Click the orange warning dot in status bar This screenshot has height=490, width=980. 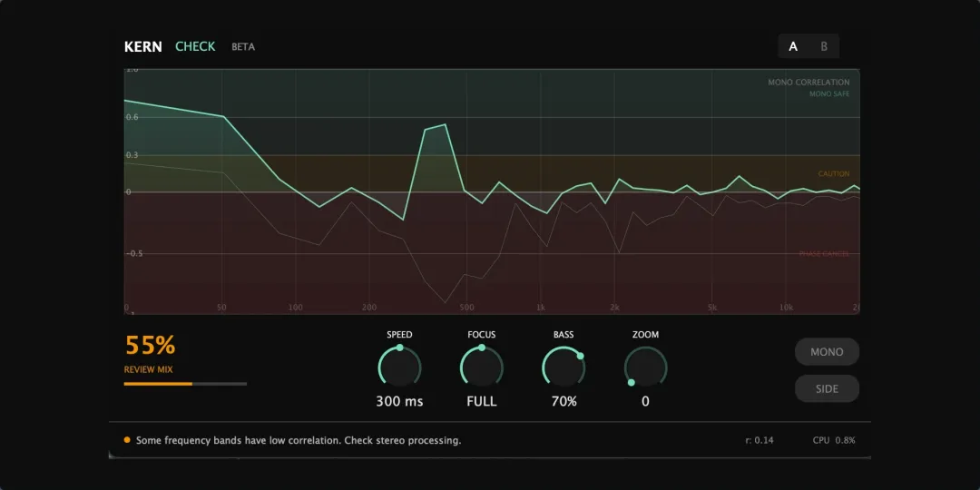point(127,440)
